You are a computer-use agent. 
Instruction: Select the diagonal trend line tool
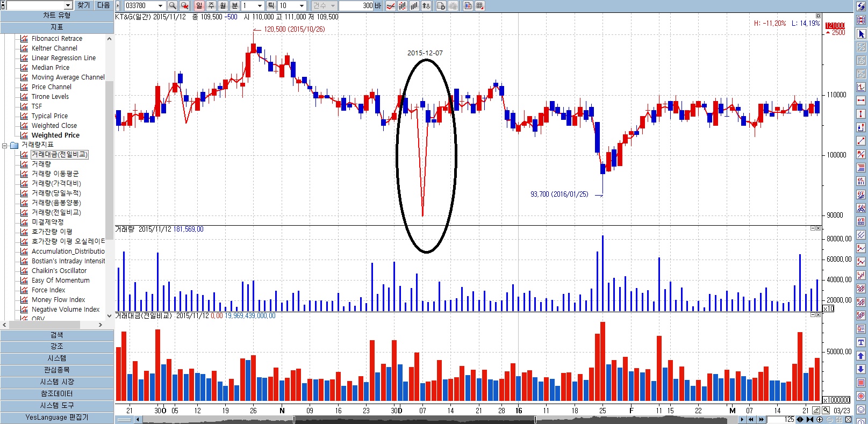coord(861,141)
